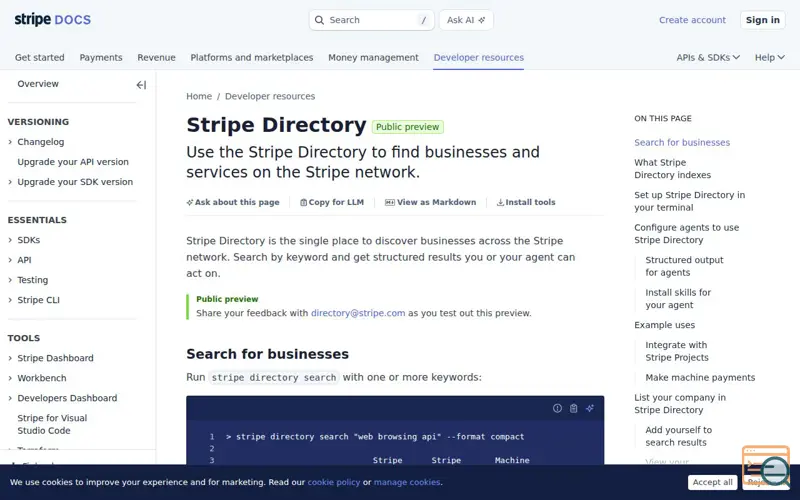Click Developer resources breadcrumb link
The width and height of the screenshot is (800, 500).
tap(270, 96)
